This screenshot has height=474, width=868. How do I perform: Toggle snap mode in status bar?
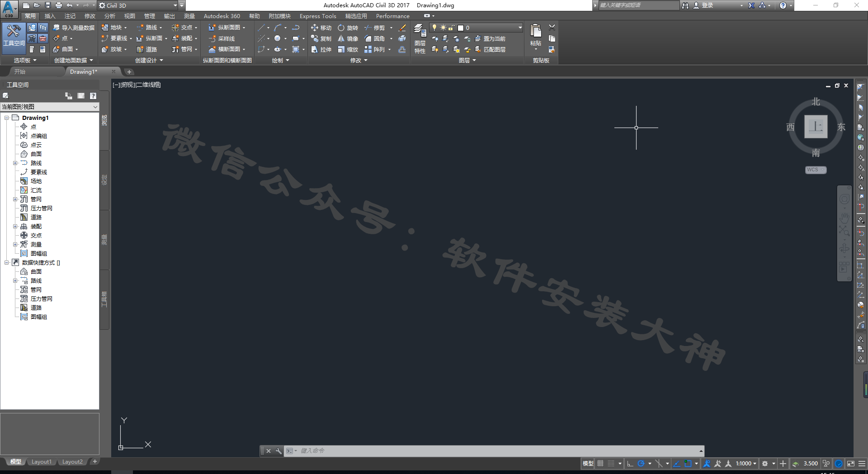[x=611, y=464]
